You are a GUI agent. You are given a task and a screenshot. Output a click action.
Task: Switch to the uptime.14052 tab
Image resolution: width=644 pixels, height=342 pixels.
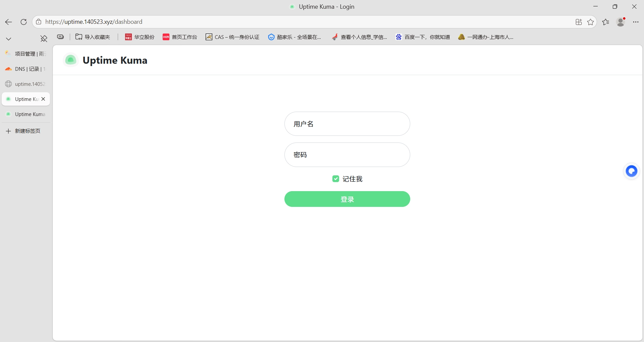click(x=26, y=84)
